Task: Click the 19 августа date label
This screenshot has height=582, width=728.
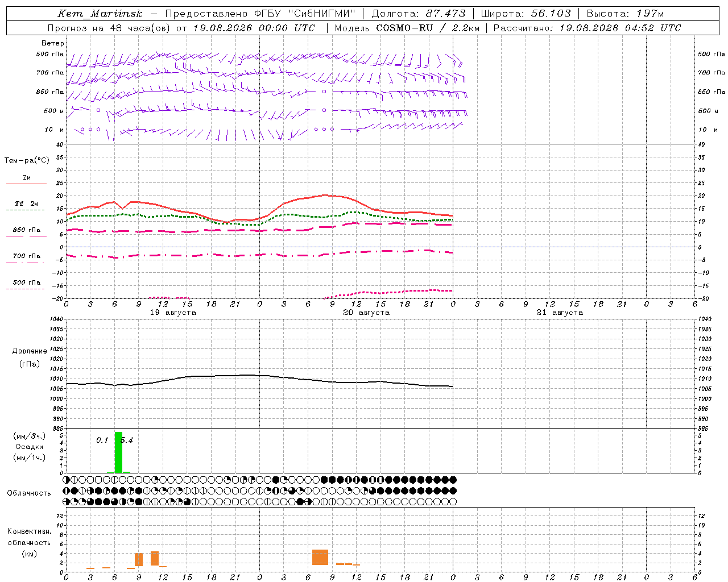Action: (173, 313)
